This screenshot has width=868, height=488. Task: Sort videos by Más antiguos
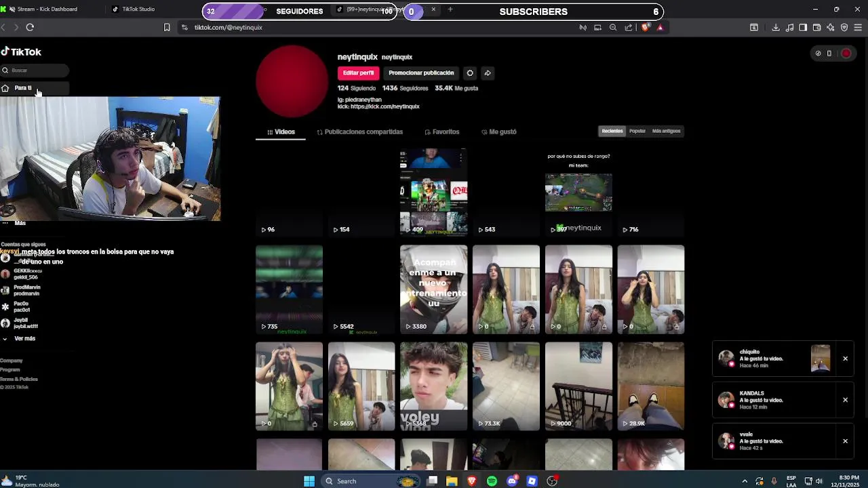pyautogui.click(x=666, y=131)
